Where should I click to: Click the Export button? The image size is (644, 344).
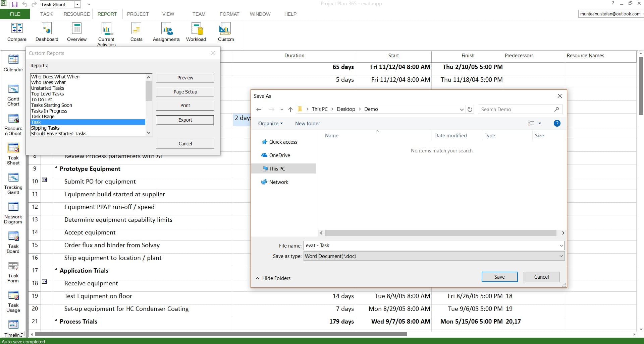pyautogui.click(x=185, y=120)
